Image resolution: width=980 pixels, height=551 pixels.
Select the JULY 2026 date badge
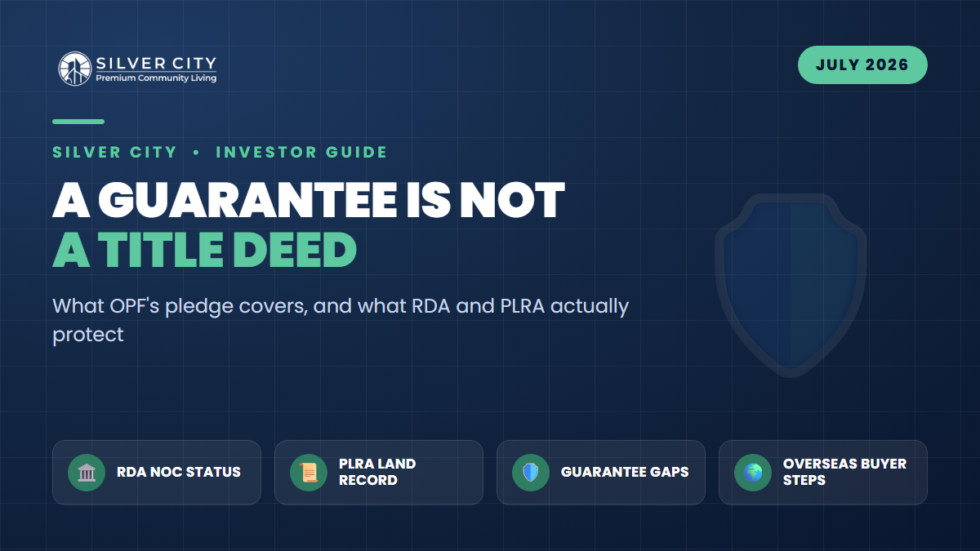[862, 65]
